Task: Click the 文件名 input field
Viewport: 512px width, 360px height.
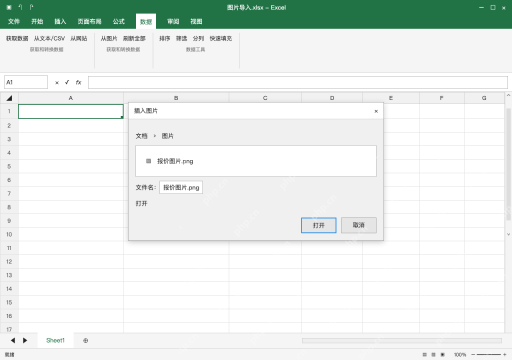Action: click(x=181, y=188)
